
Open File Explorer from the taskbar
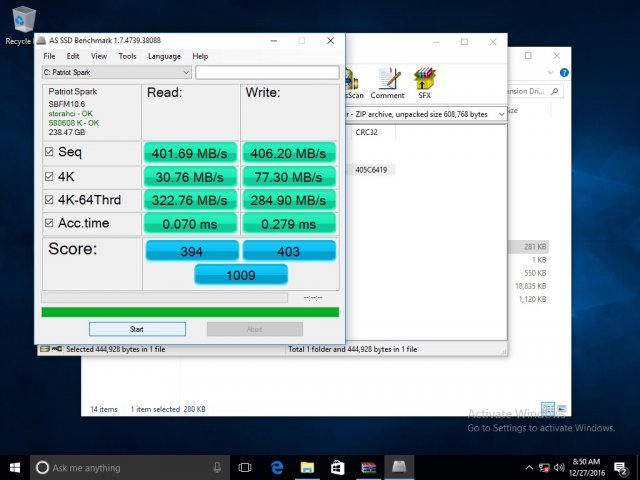(308, 467)
